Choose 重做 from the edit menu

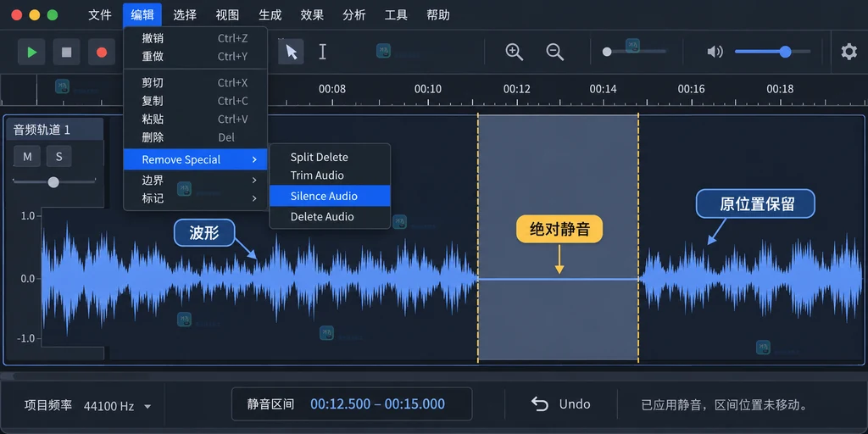coord(196,56)
